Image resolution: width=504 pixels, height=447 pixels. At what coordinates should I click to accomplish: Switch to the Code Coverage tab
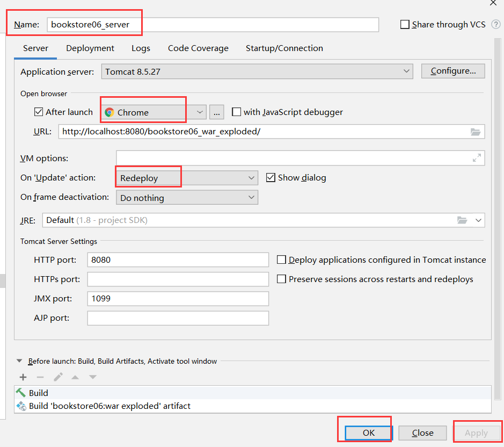198,48
